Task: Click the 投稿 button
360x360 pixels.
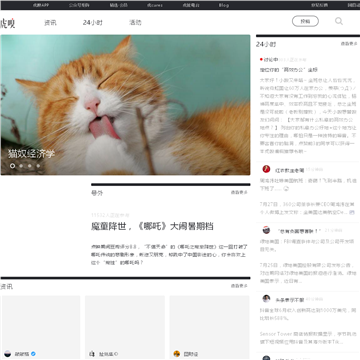Action: tap(305, 21)
